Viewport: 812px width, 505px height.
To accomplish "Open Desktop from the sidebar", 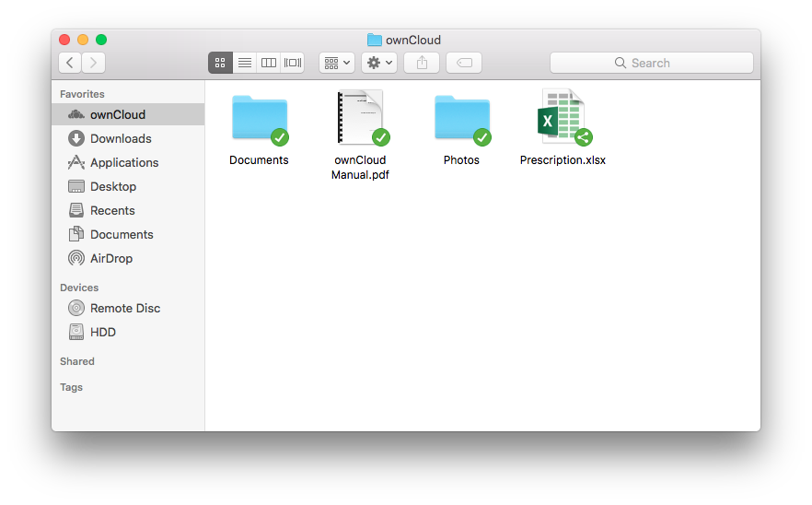I will click(x=129, y=186).
